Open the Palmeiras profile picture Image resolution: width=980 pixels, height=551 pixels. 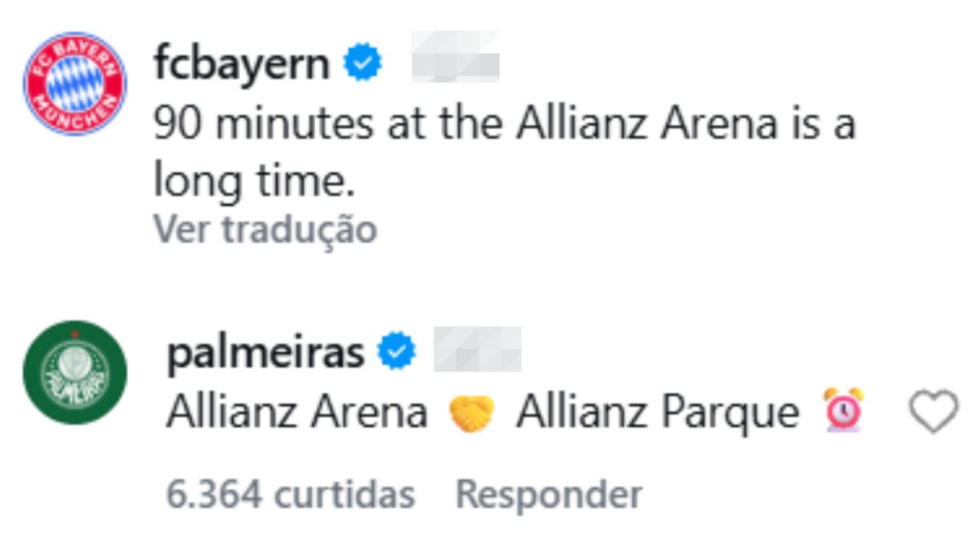(x=74, y=372)
